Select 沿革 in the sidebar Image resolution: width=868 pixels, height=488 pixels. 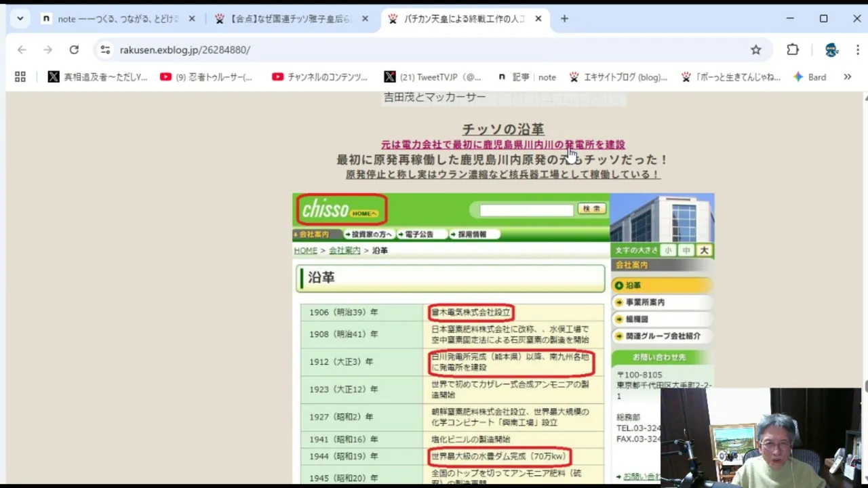pyautogui.click(x=662, y=285)
